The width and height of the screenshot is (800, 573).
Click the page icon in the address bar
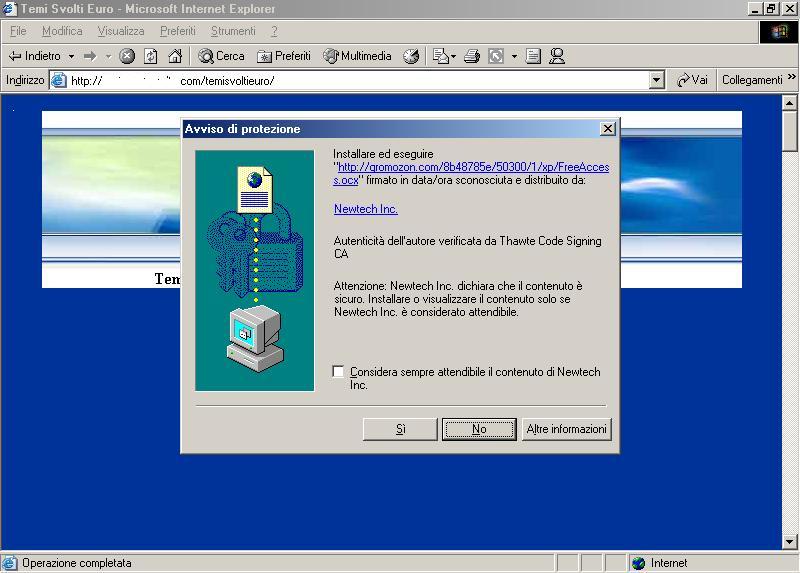[59, 81]
